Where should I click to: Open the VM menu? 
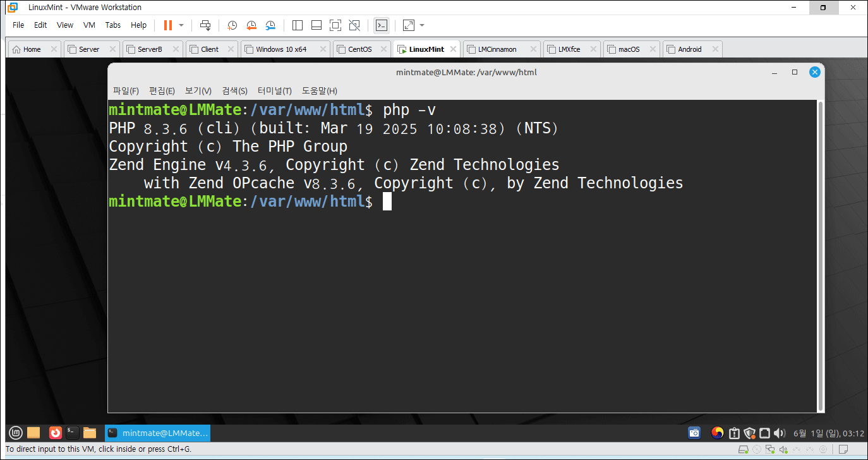[x=89, y=25]
